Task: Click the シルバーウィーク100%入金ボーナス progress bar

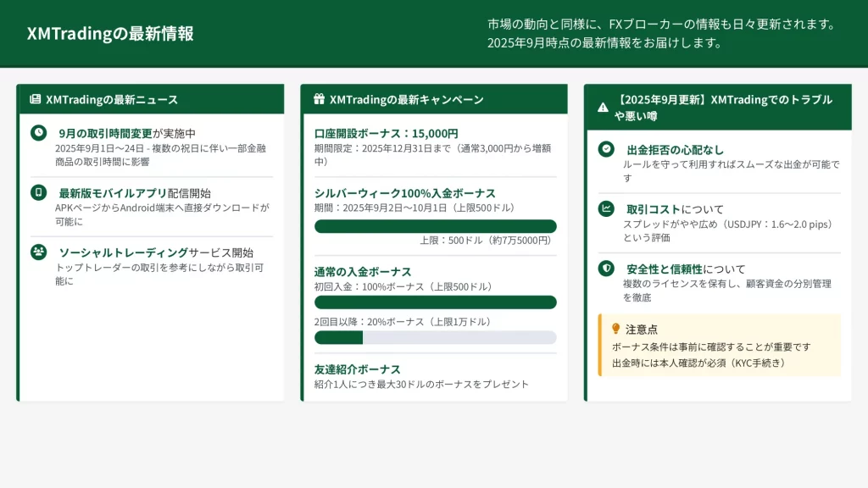Action: 435,226
